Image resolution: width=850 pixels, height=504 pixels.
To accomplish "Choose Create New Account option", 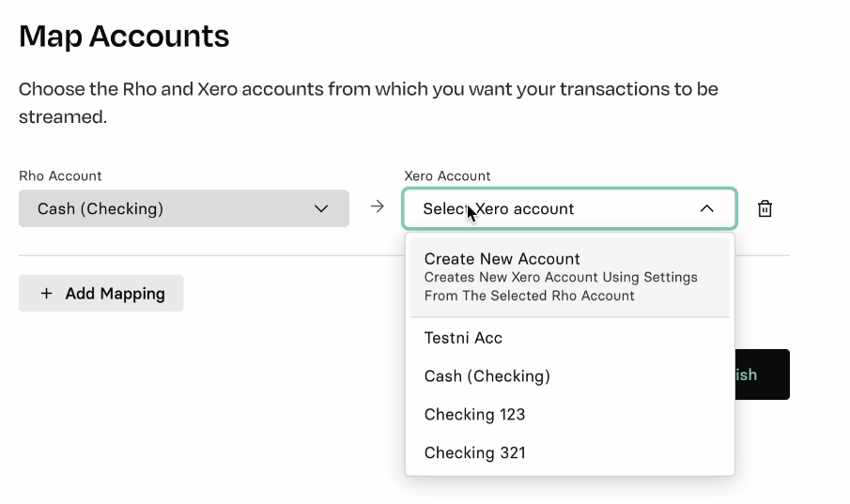I will pyautogui.click(x=570, y=277).
